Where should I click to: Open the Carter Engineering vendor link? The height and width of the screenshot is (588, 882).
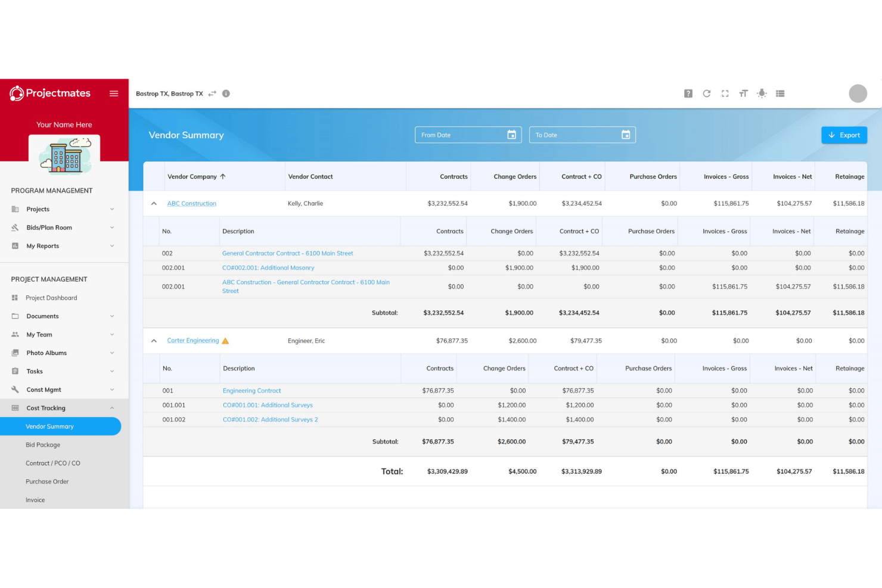[x=193, y=341]
